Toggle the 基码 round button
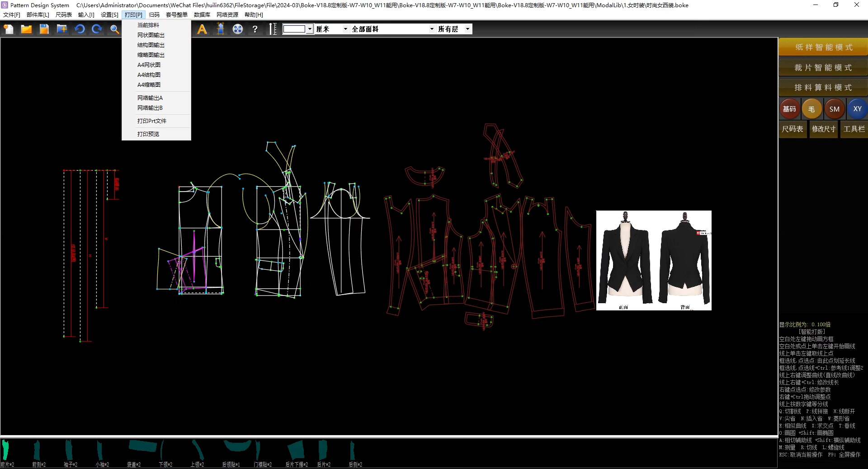The width and height of the screenshot is (868, 469). point(789,109)
